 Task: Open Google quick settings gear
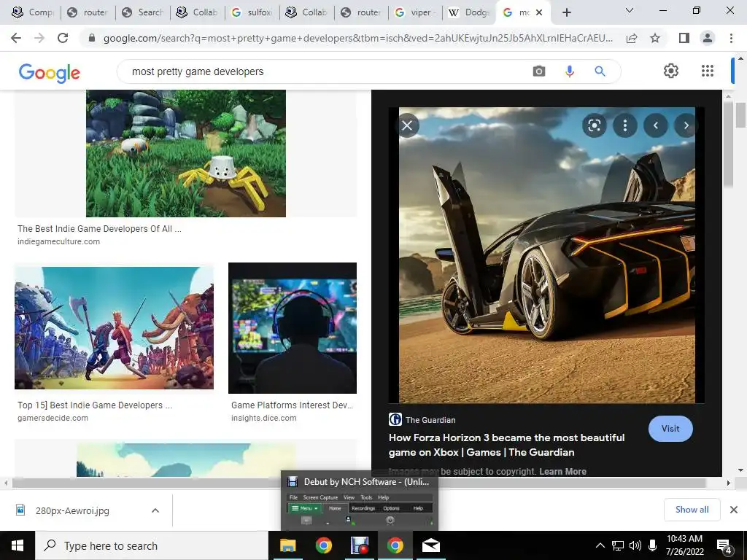[671, 71]
